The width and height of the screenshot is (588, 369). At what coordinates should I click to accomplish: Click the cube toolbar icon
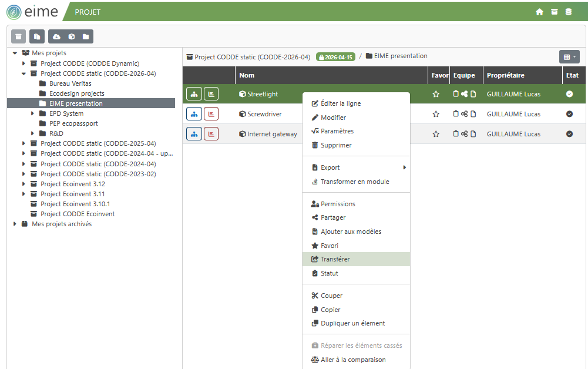pos(71,36)
